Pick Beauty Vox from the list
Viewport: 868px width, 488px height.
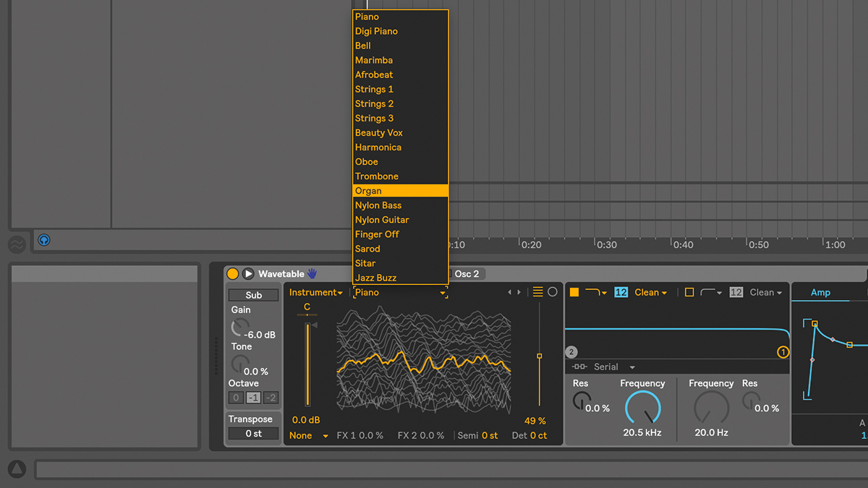coord(401,132)
